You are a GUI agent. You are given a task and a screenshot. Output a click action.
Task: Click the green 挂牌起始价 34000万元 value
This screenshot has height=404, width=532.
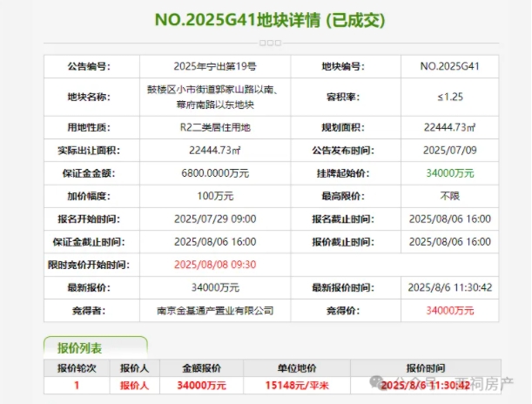(x=450, y=172)
